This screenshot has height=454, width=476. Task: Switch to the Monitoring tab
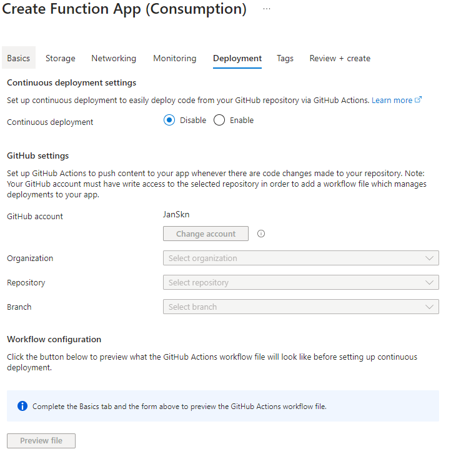(x=175, y=58)
